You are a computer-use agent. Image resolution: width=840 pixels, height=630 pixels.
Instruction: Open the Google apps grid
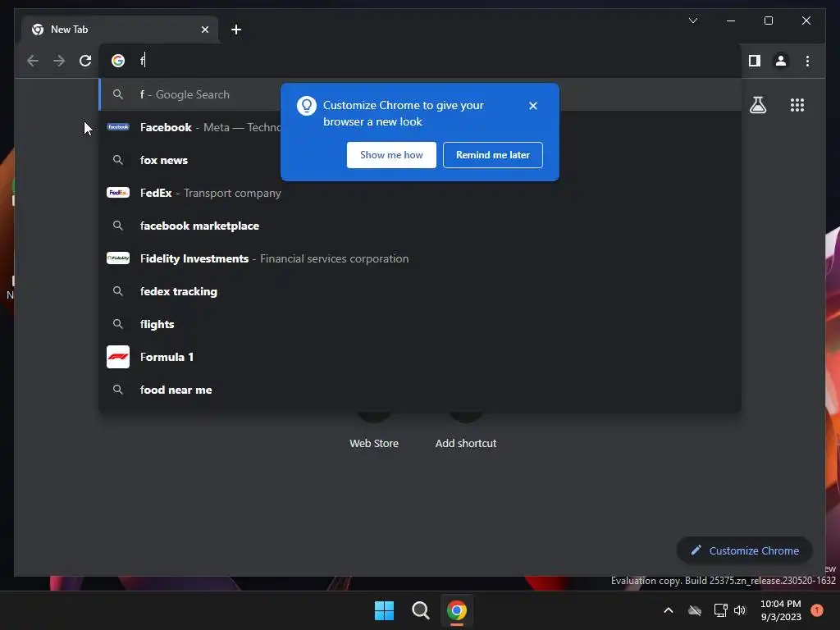tap(797, 105)
